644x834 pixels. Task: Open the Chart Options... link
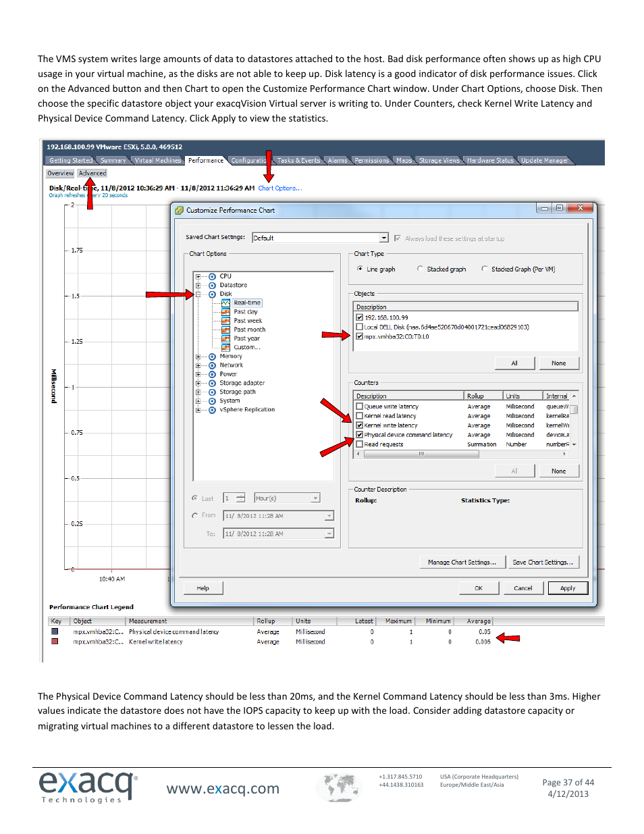click(280, 188)
